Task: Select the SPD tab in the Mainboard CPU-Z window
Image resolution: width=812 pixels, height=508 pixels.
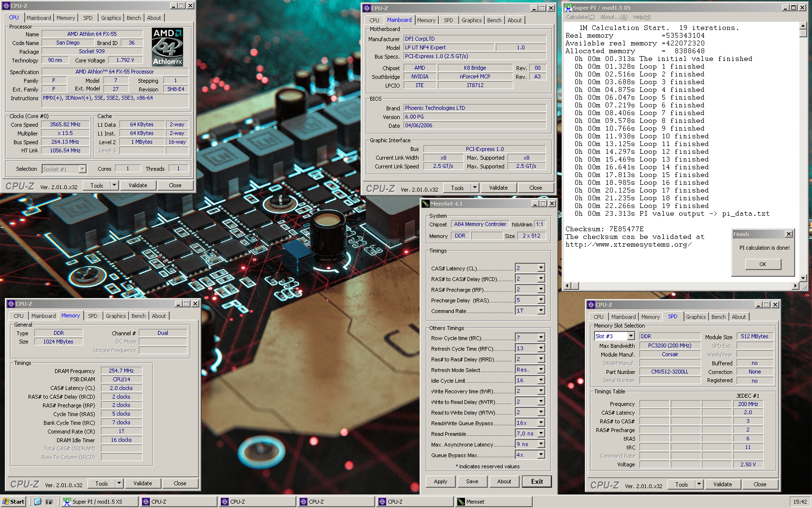Action: (x=449, y=20)
